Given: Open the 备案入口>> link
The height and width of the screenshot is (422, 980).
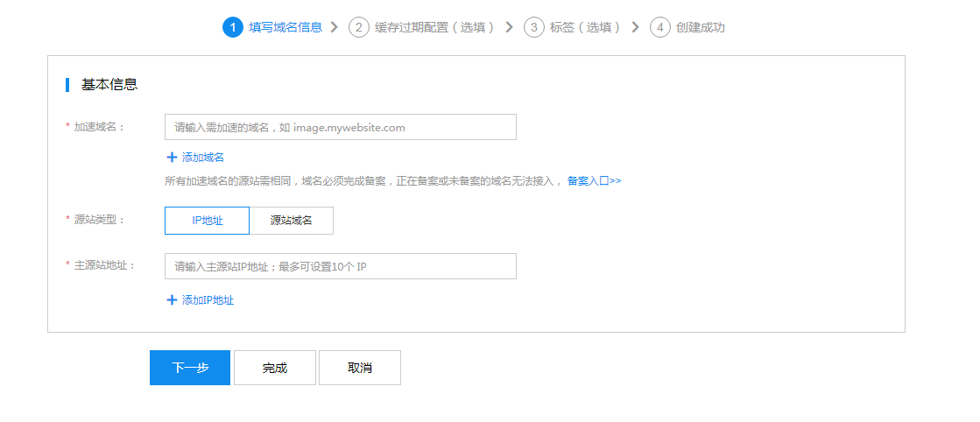Looking at the screenshot, I should [x=595, y=180].
